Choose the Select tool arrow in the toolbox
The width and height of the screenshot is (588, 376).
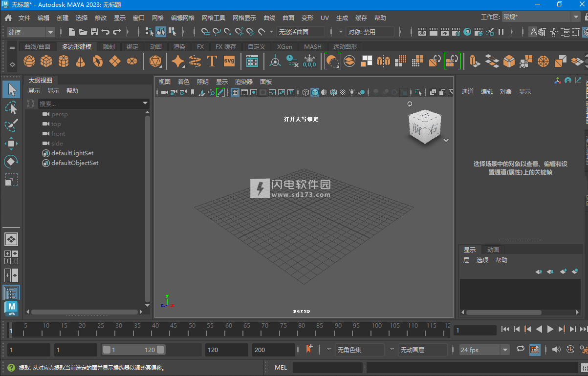(x=12, y=89)
